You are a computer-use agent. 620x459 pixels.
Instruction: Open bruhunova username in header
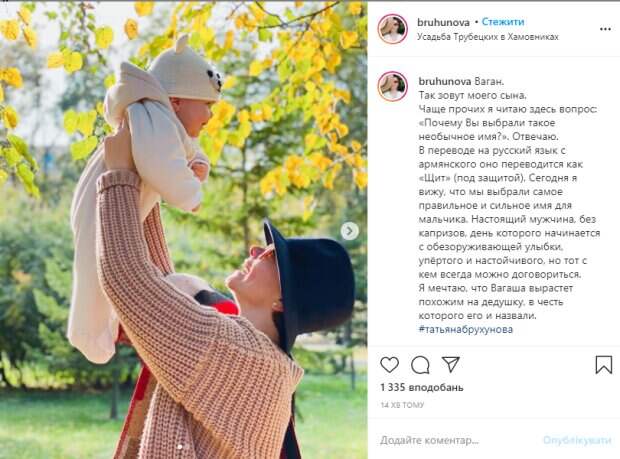point(443,23)
